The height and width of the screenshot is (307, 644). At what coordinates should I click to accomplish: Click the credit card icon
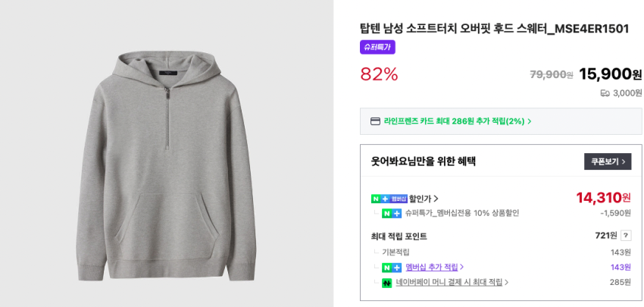click(375, 121)
